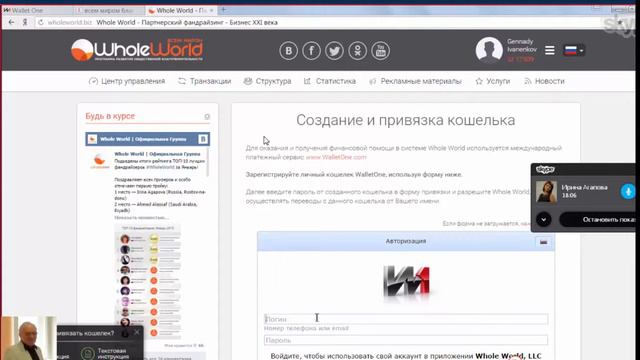This screenshot has width=640, height=360.
Task: Switch to the Wallet One browser tab
Action: point(38,10)
